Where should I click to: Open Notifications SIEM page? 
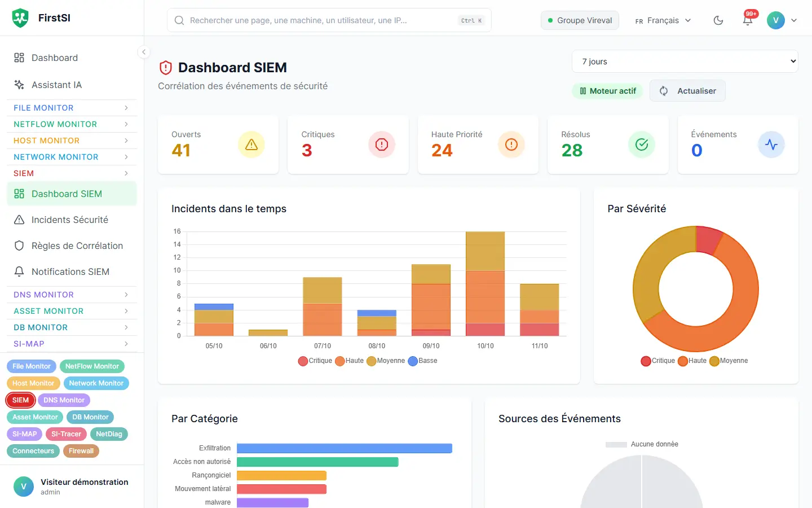72,271
